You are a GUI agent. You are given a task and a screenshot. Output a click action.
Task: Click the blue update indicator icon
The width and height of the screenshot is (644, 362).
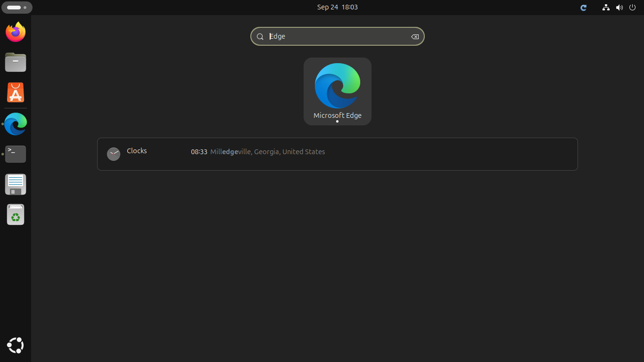583,8
